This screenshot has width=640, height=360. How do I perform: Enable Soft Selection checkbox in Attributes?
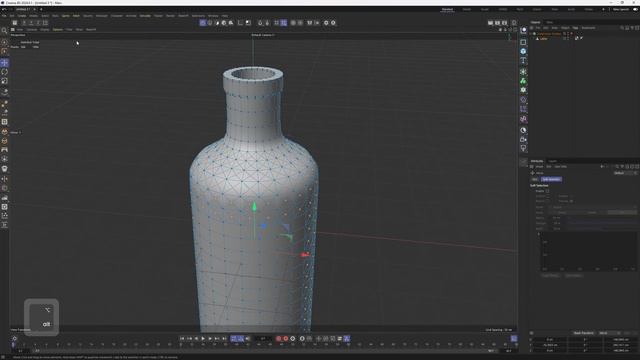click(547, 191)
